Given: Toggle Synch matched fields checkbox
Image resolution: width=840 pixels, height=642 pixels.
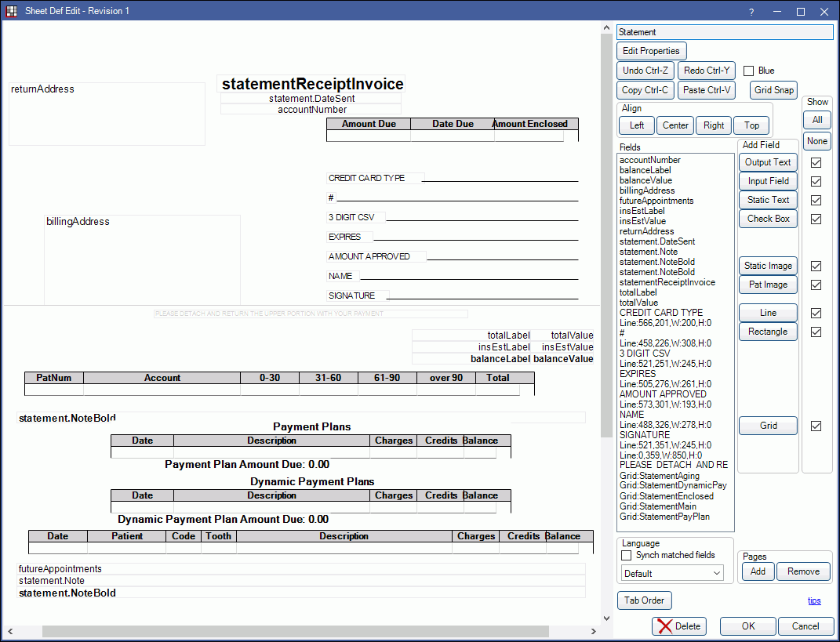Looking at the screenshot, I should pos(627,555).
